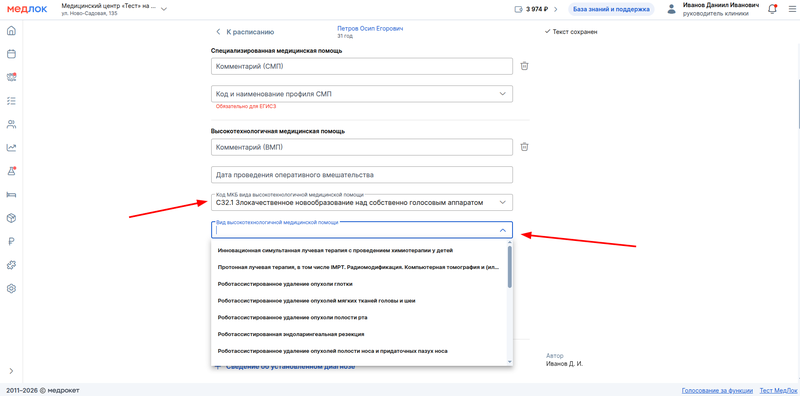The height and width of the screenshot is (396, 800).
Task: Select Роботассистированное удаление опухоли полости рта
Action: coord(359,317)
